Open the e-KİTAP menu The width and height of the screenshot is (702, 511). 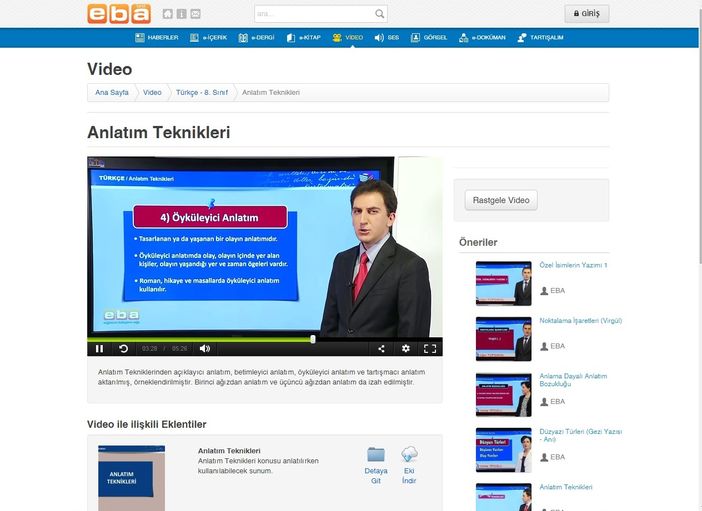pyautogui.click(x=304, y=38)
